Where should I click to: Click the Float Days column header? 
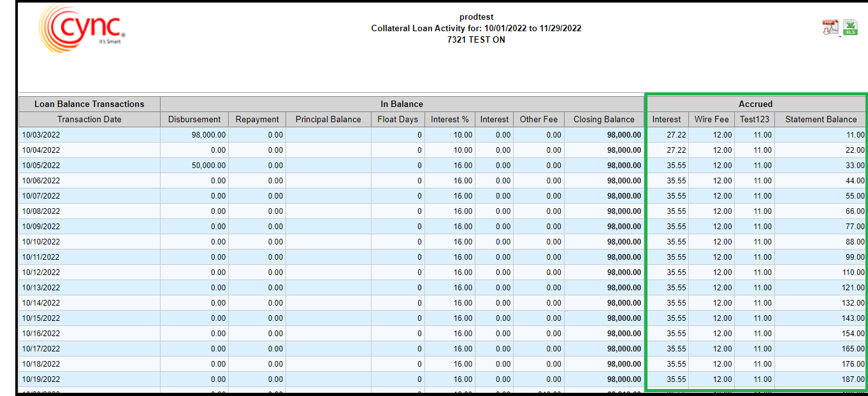[398, 119]
